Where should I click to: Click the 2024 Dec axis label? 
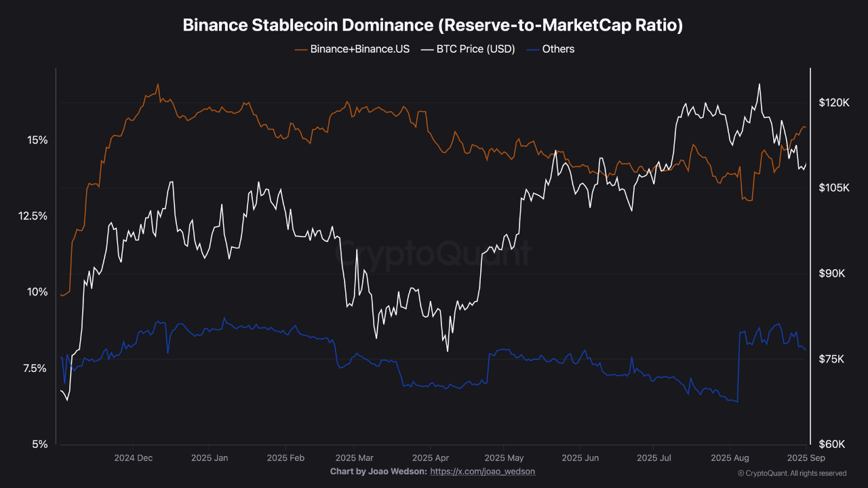coord(133,458)
